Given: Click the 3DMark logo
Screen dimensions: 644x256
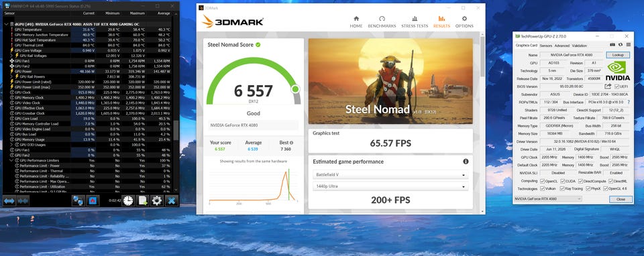Looking at the screenshot, I should coord(233,21).
